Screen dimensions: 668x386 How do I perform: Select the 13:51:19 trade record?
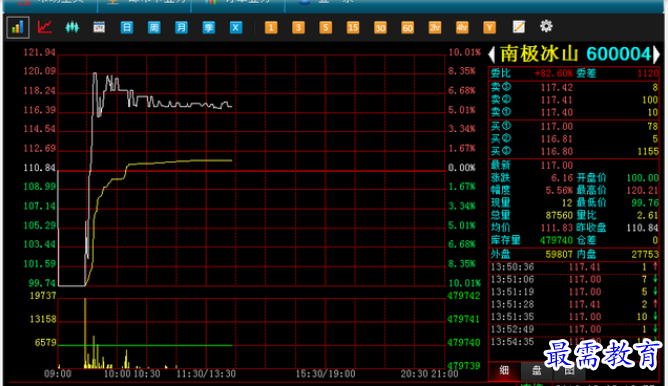click(x=574, y=292)
